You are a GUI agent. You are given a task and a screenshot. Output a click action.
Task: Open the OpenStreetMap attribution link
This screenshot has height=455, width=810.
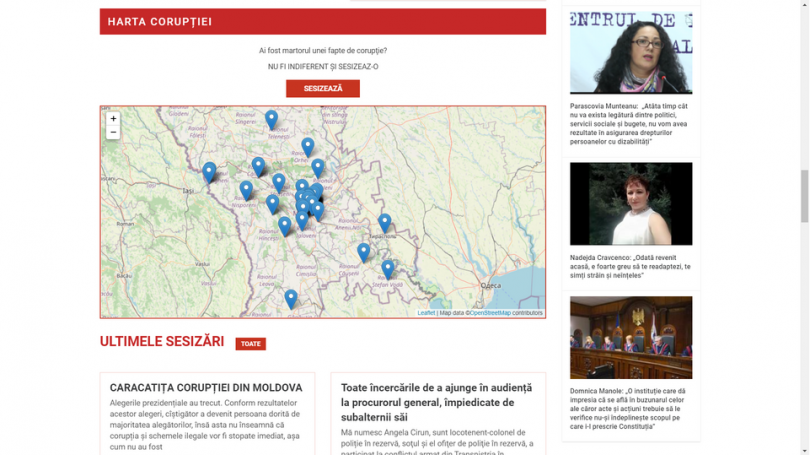tap(490, 313)
